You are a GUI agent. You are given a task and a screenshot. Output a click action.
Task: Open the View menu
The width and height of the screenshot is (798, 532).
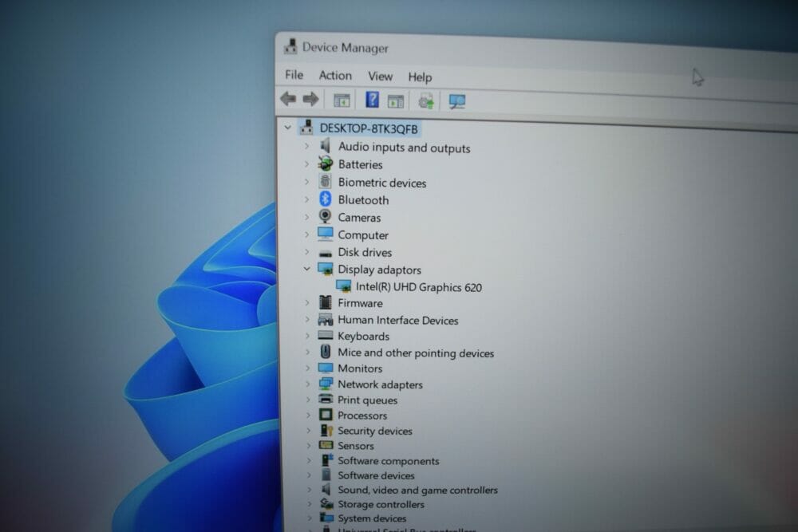(x=380, y=77)
